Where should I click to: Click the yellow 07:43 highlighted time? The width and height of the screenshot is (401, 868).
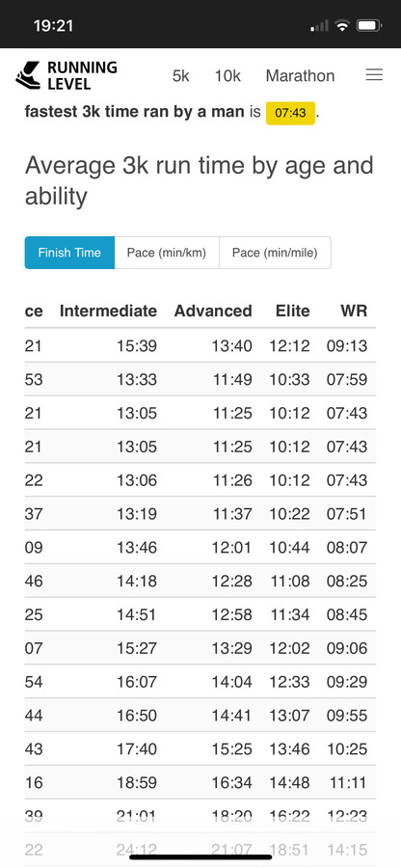[x=290, y=113]
